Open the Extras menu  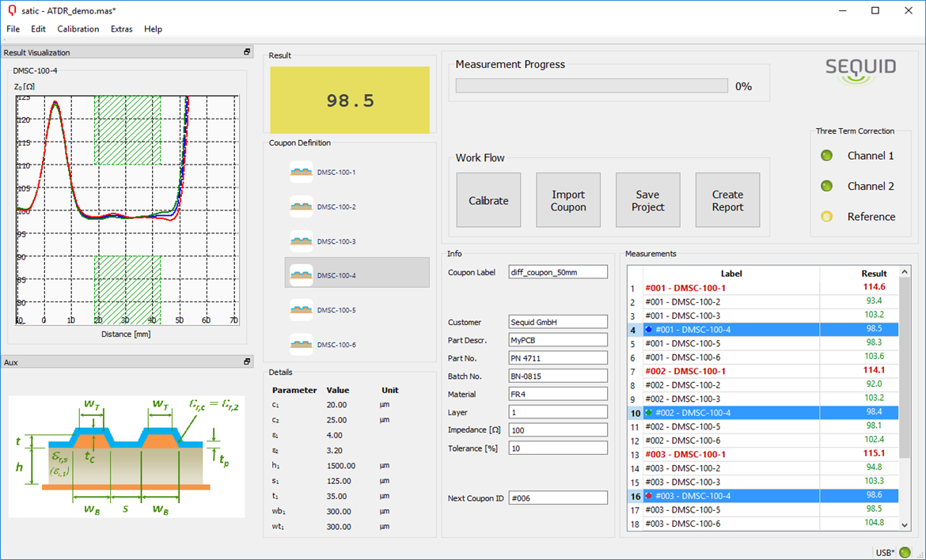click(122, 29)
